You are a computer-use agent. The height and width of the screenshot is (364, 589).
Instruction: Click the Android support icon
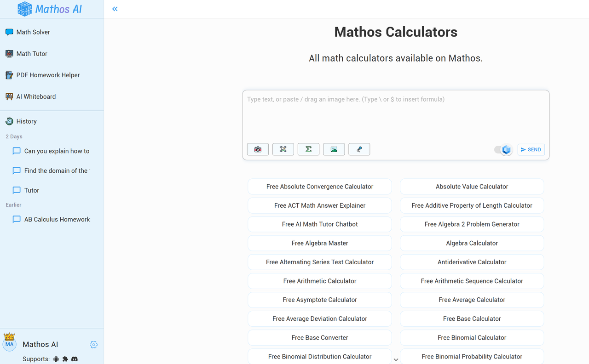(x=56, y=359)
